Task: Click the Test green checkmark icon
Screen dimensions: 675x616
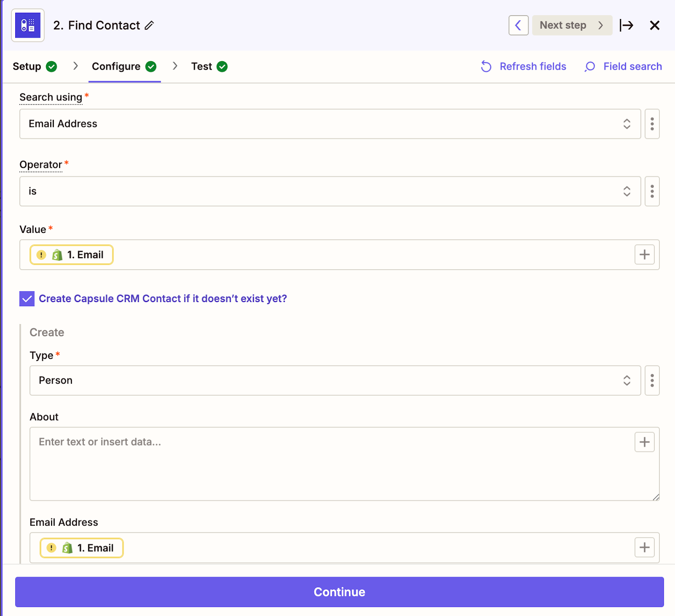Action: point(222,67)
